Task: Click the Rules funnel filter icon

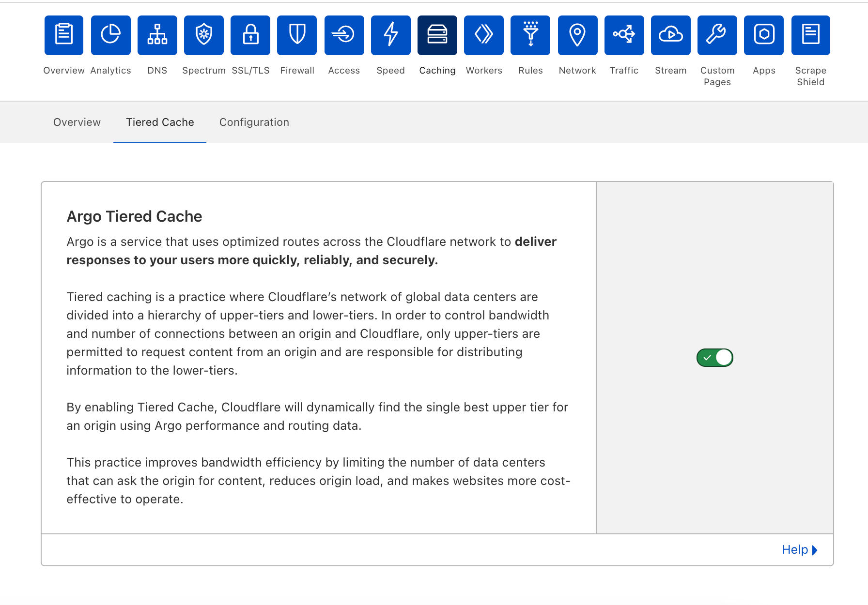Action: 530,35
